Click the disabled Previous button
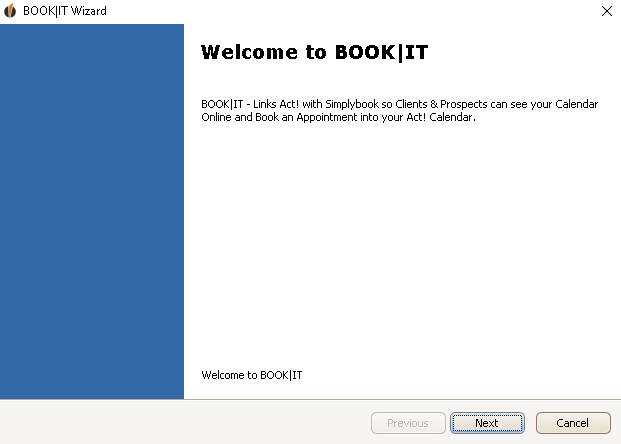621x444 pixels. [x=408, y=423]
